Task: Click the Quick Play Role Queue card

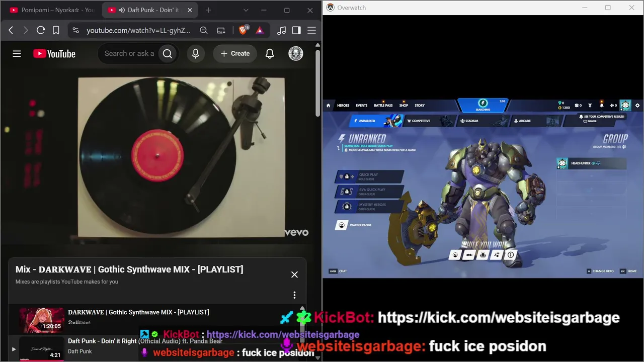Action: tap(370, 176)
